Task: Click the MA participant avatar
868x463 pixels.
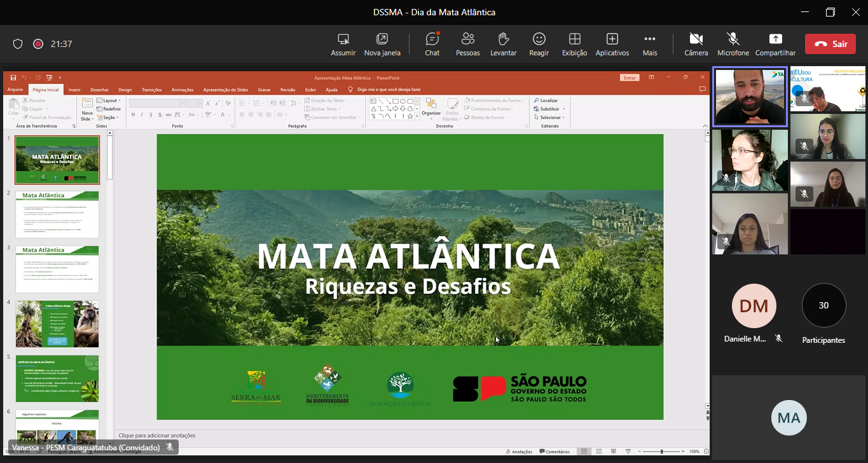Action: (x=789, y=418)
